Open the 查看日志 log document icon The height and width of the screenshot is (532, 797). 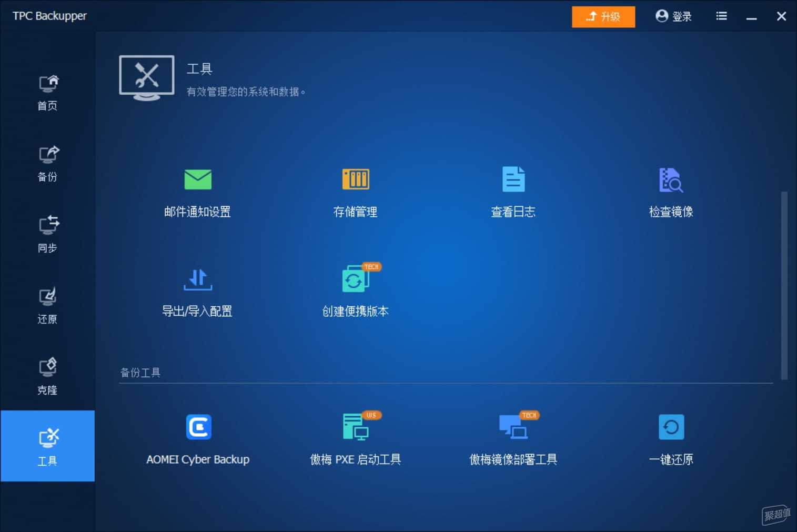click(x=513, y=179)
